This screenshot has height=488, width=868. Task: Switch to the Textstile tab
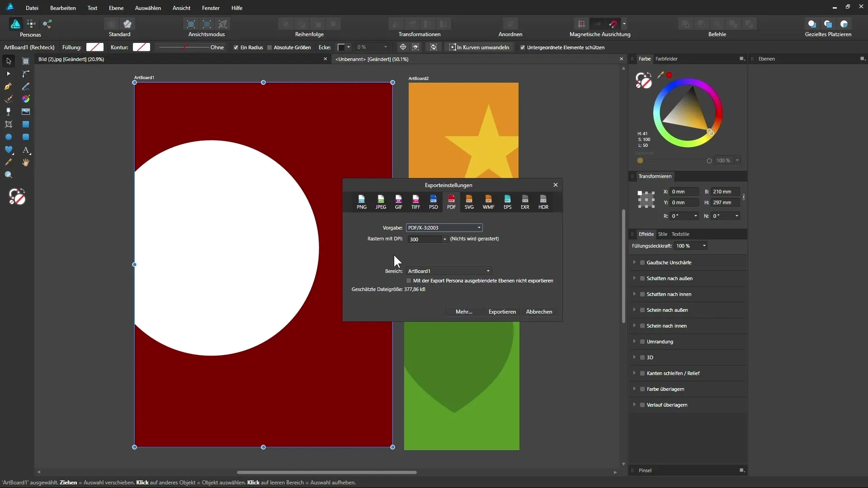pos(680,234)
